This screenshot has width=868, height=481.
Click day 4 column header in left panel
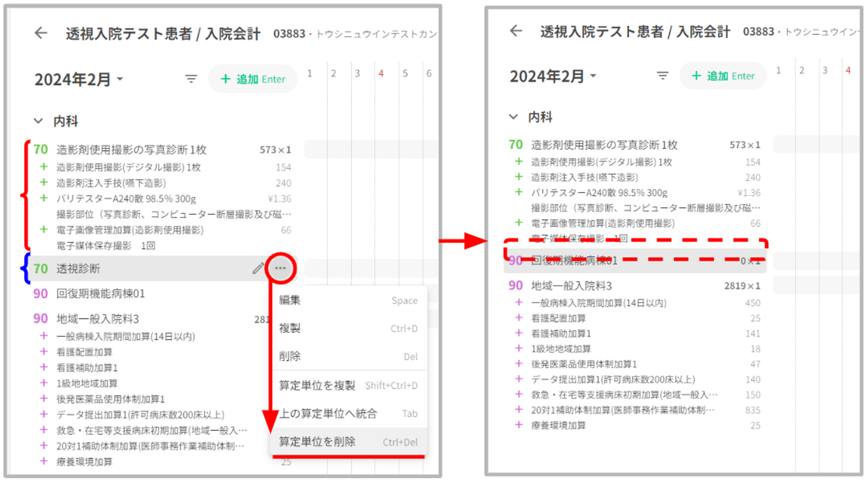click(x=381, y=73)
